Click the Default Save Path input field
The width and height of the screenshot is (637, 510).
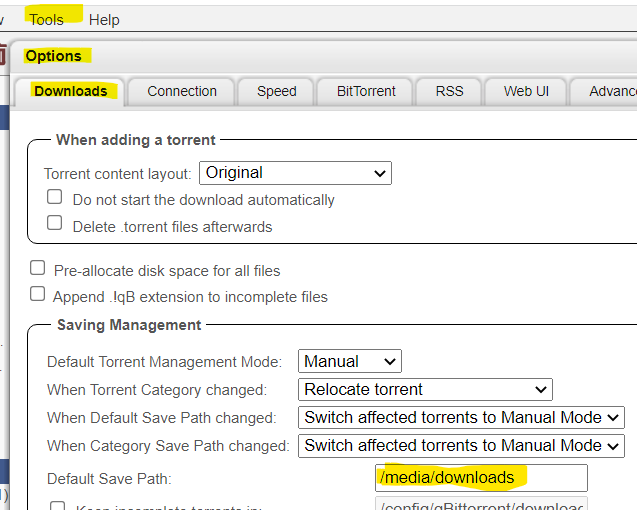tap(481, 478)
